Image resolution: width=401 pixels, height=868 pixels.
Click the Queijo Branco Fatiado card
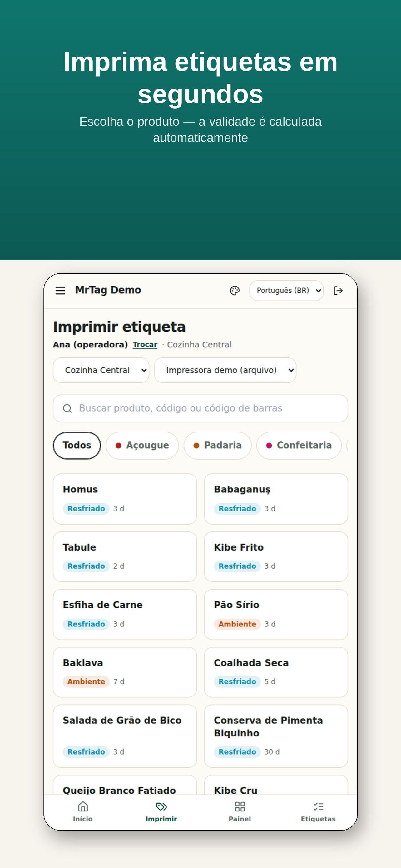(125, 785)
